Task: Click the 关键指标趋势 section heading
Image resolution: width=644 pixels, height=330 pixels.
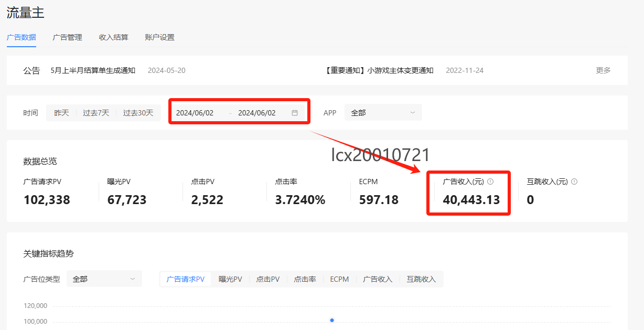Action: 49,253
